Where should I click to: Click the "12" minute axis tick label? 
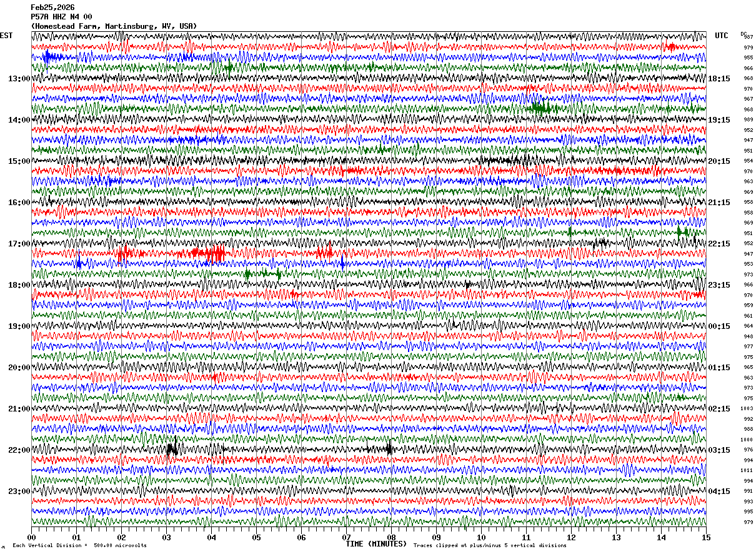click(x=571, y=537)
